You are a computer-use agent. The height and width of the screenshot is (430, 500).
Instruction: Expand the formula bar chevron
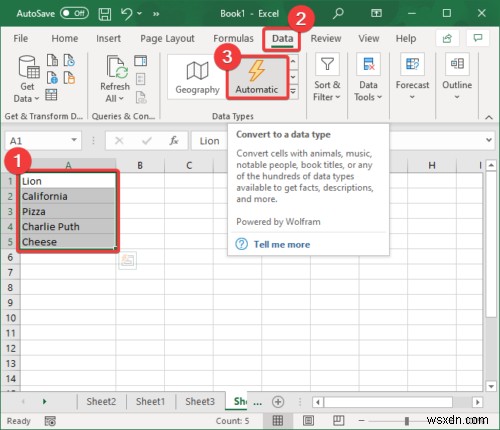click(489, 140)
